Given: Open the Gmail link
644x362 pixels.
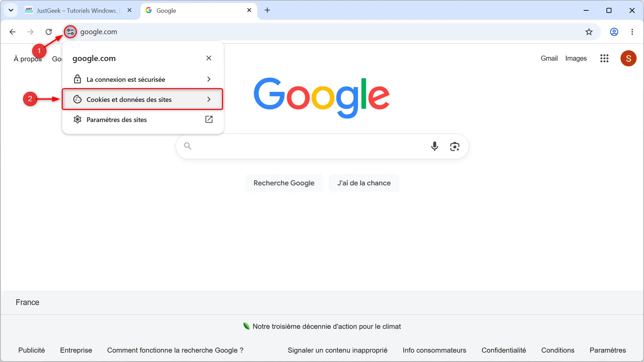Looking at the screenshot, I should [549, 58].
